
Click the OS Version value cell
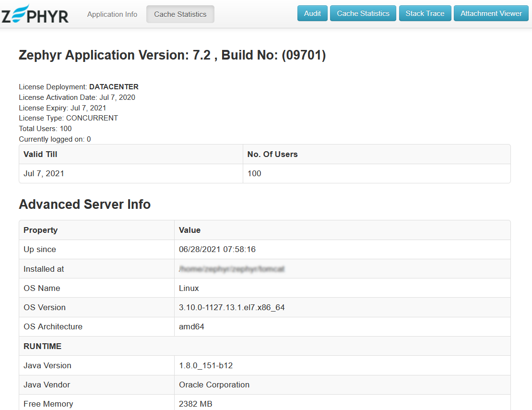(x=232, y=307)
